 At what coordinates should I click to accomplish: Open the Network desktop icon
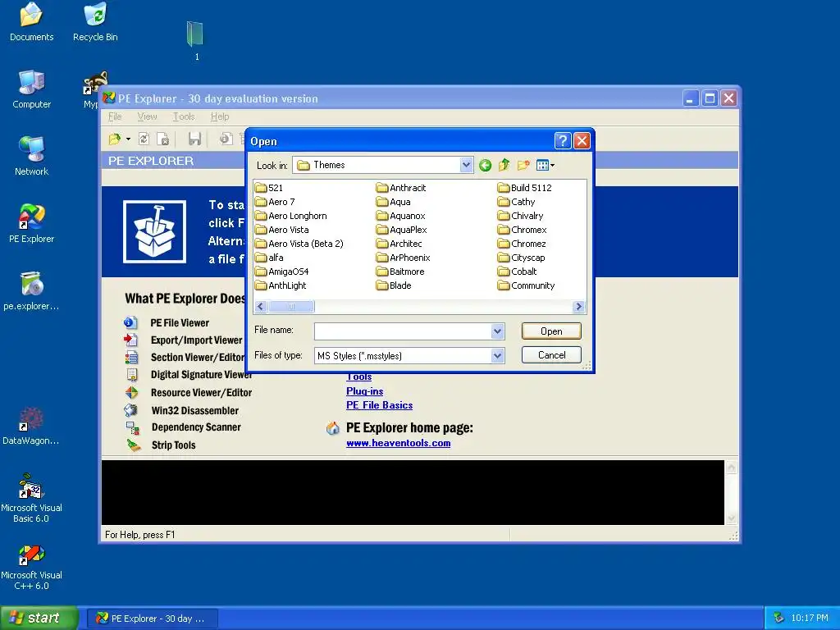pos(32,155)
